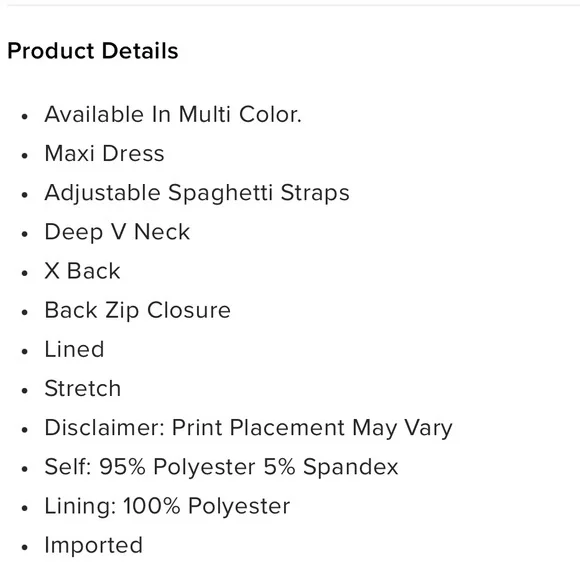Viewport: 580px width, 580px height.
Task: Click the word Spaghetti
Action: click(x=220, y=193)
